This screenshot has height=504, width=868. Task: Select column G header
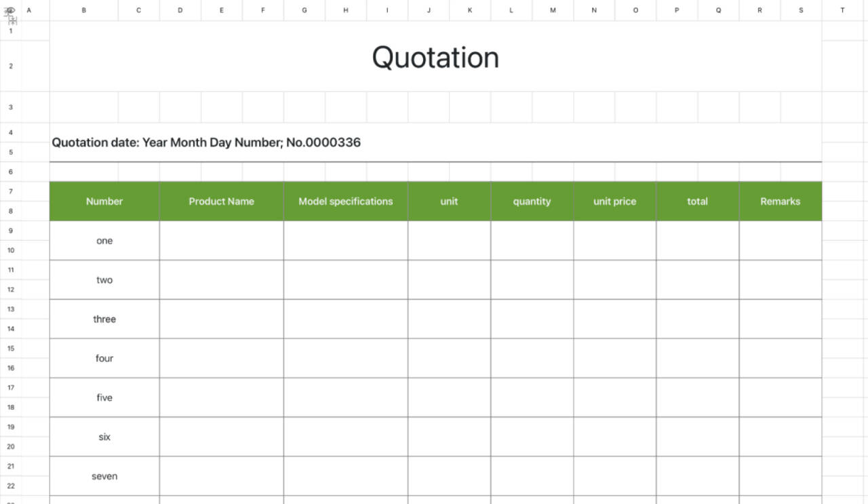pyautogui.click(x=304, y=10)
